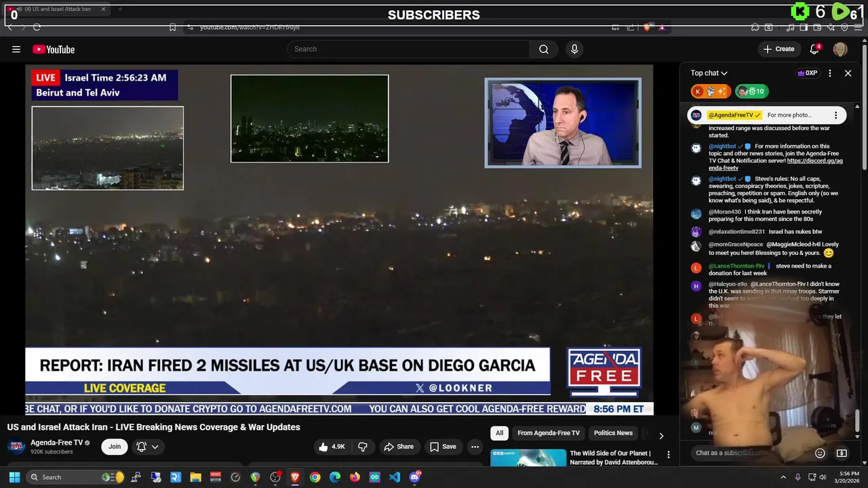Image resolution: width=868 pixels, height=488 pixels.
Task: Open Brave browser from the taskbar
Action: (x=295, y=477)
